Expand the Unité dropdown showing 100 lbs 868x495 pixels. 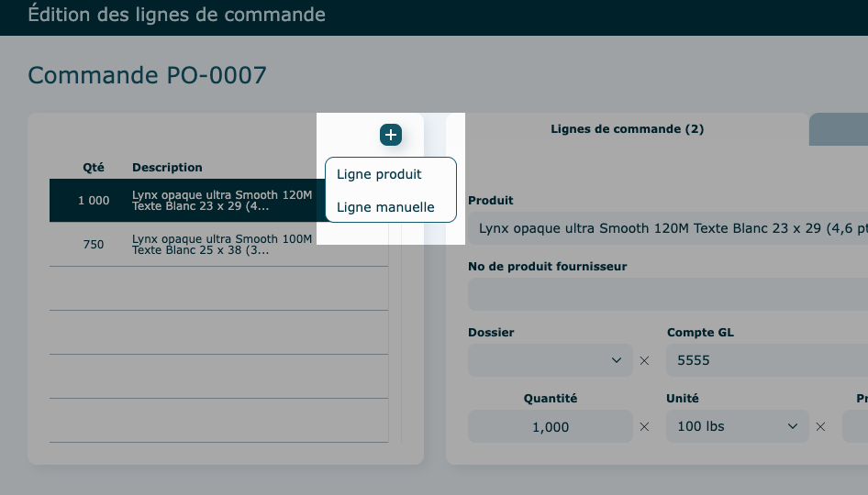737,426
